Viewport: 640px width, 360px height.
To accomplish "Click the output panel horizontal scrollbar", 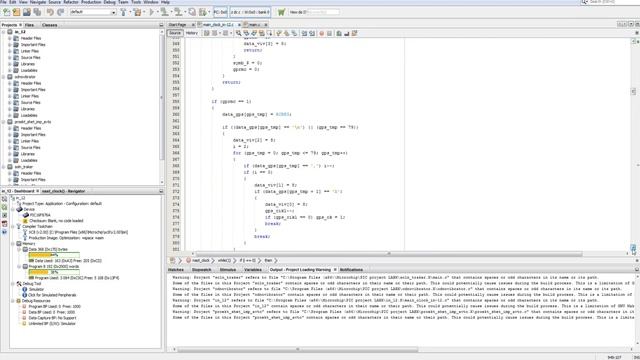I will (298, 349).
